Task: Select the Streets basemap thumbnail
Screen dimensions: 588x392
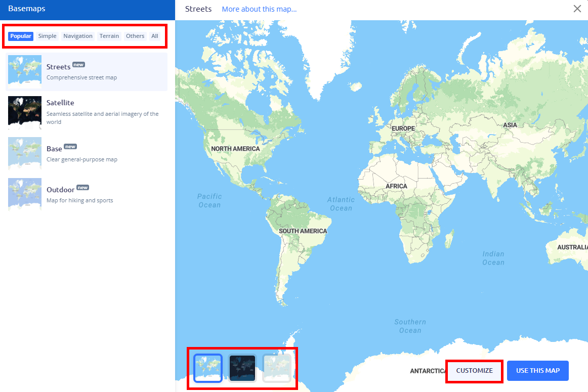Action: pyautogui.click(x=24, y=71)
